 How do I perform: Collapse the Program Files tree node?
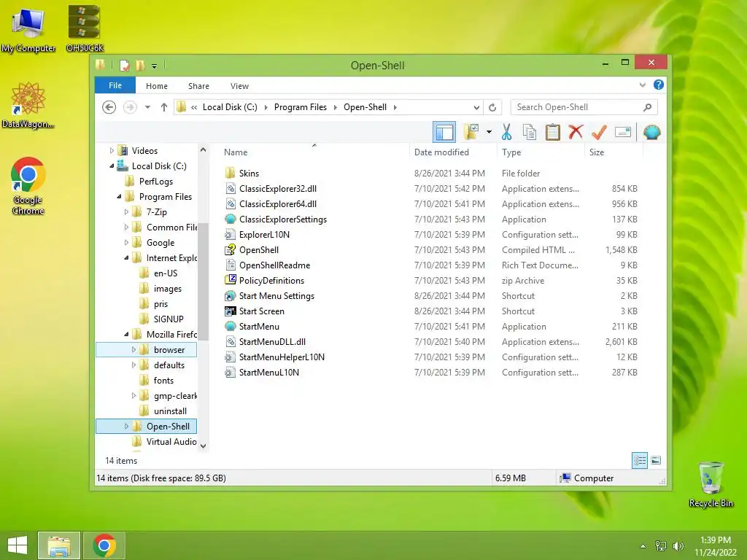119,197
